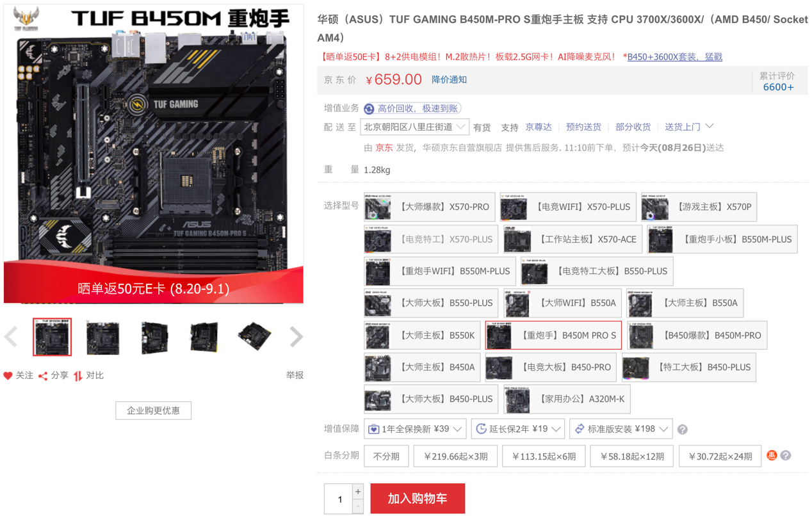Click the heart 关注 follow icon

[8, 376]
